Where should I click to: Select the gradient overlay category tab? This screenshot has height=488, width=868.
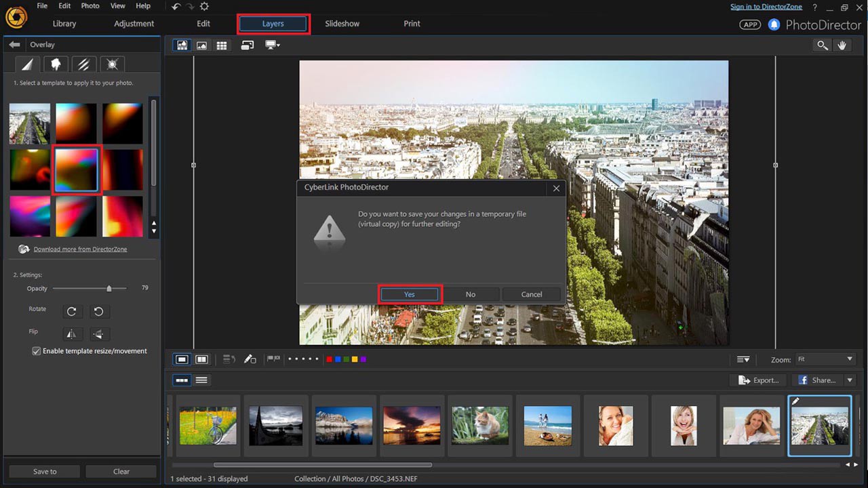click(27, 64)
